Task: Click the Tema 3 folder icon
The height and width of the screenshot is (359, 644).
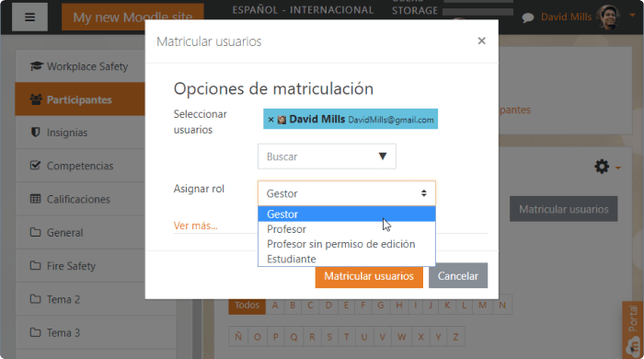Action: click(x=35, y=332)
